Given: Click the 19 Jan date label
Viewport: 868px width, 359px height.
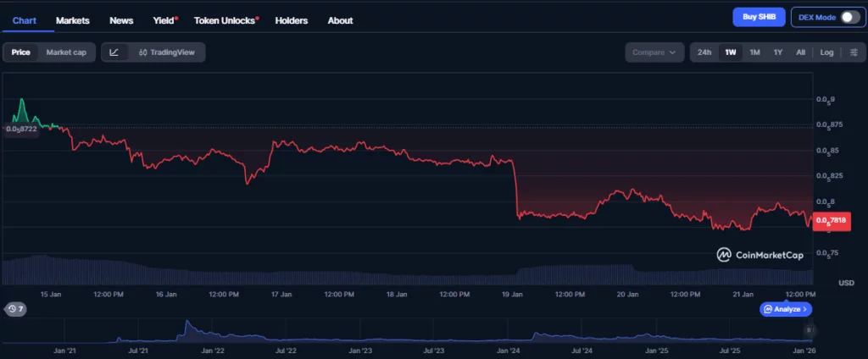Looking at the screenshot, I should [512, 295].
